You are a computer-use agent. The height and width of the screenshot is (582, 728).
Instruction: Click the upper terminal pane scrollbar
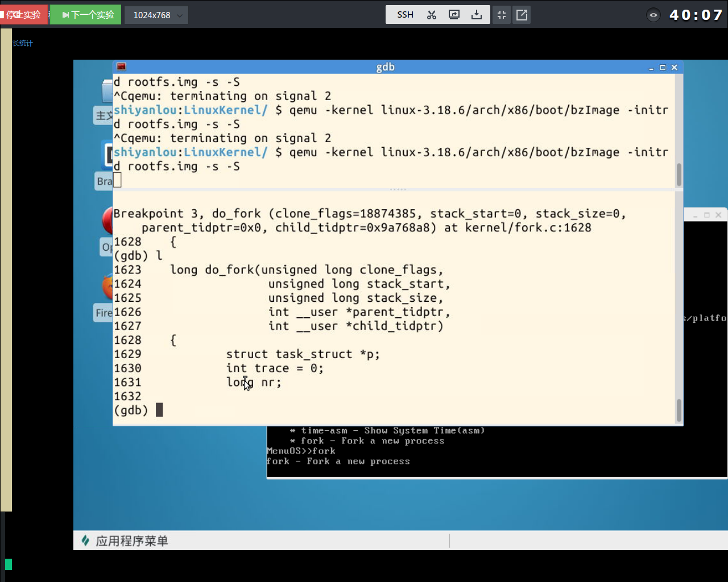point(679,174)
